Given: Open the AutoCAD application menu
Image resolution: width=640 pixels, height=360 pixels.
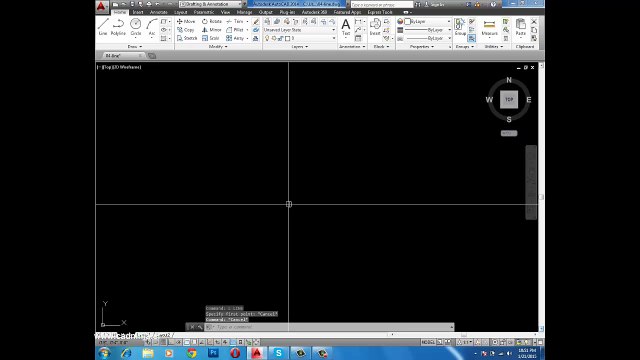Looking at the screenshot, I should tap(102, 7).
